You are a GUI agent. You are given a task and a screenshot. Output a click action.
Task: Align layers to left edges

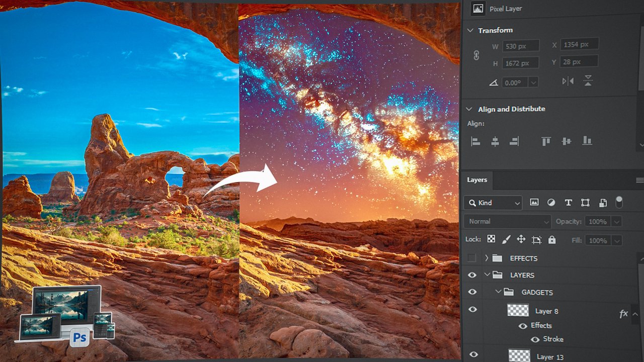click(x=475, y=141)
